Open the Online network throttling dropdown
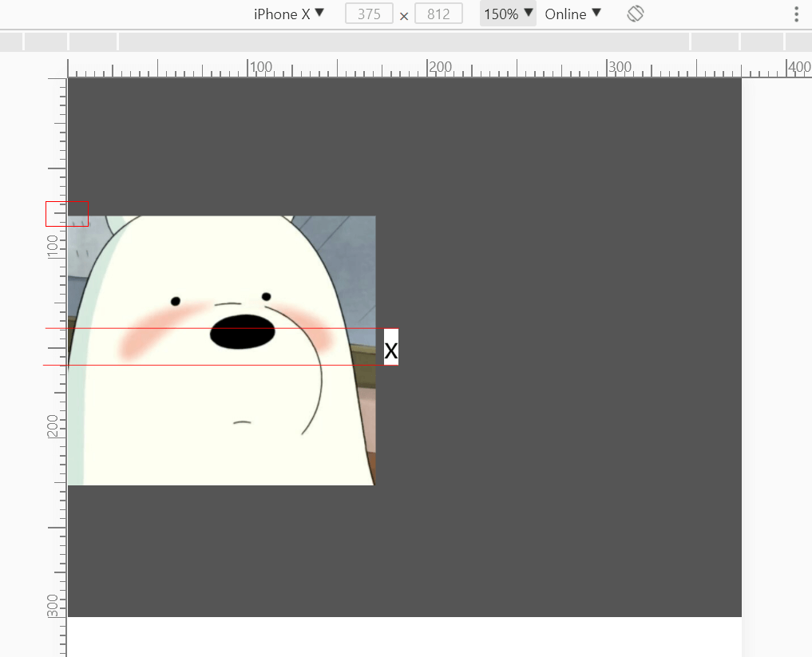Screen dimensions: 812x657 [x=572, y=14]
